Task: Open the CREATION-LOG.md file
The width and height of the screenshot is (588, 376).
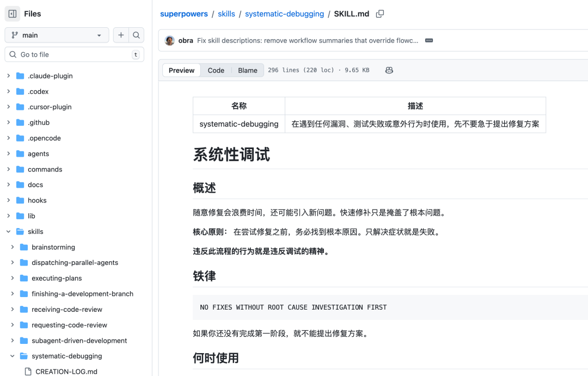Action: [x=65, y=371]
